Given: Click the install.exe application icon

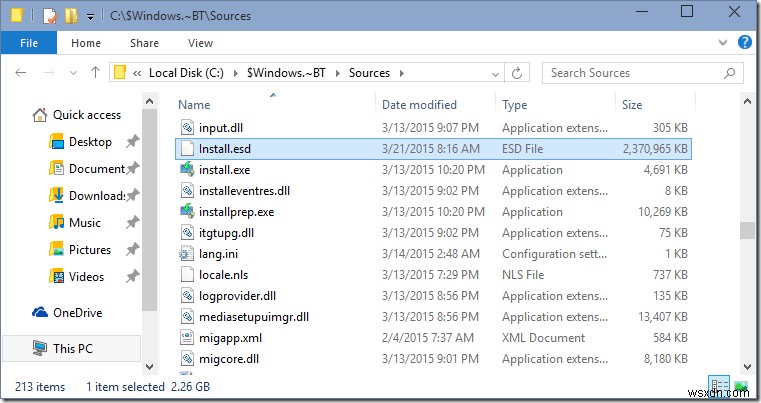Looking at the screenshot, I should (187, 169).
